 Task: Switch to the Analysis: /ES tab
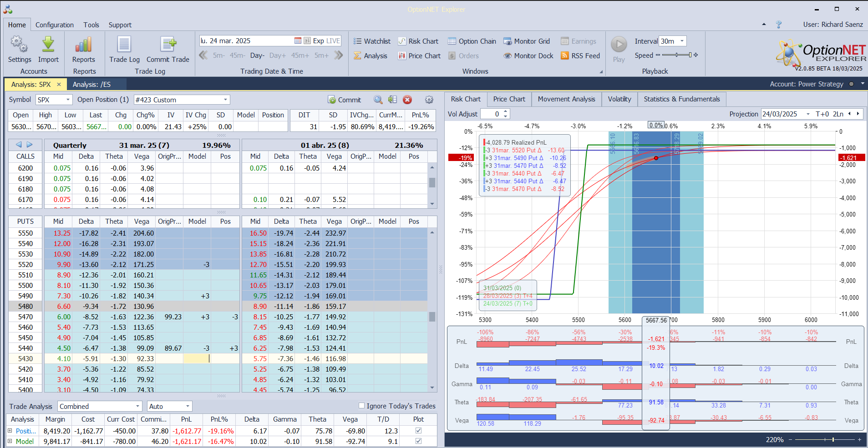[91, 85]
